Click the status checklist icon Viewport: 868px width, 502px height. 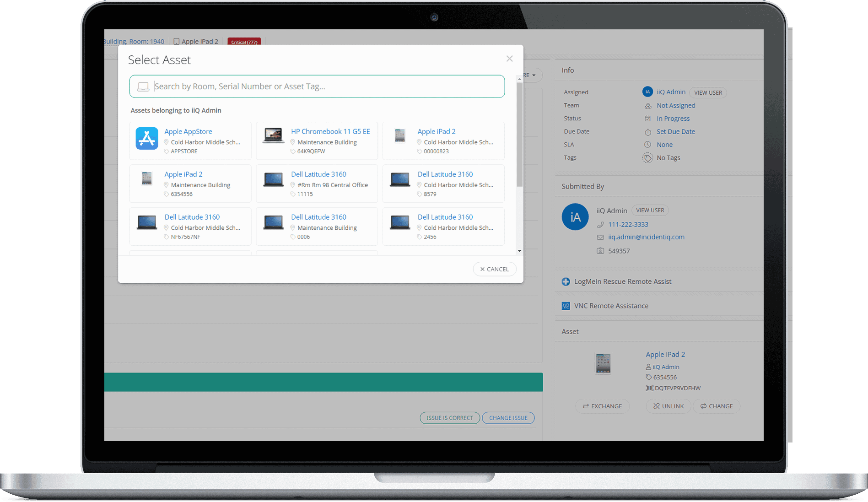(648, 119)
